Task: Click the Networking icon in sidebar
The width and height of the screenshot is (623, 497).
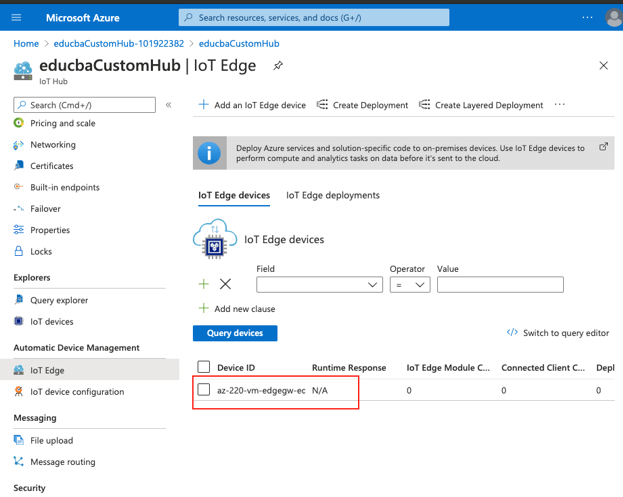Action: (18, 145)
